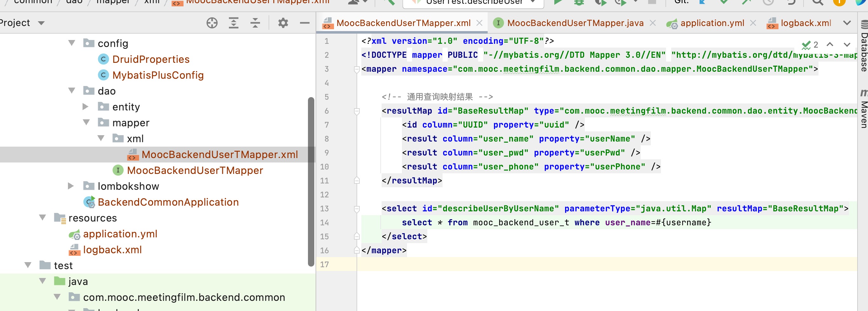The width and height of the screenshot is (868, 311).
Task: Go to next highlighted problem arrow
Action: (x=847, y=44)
